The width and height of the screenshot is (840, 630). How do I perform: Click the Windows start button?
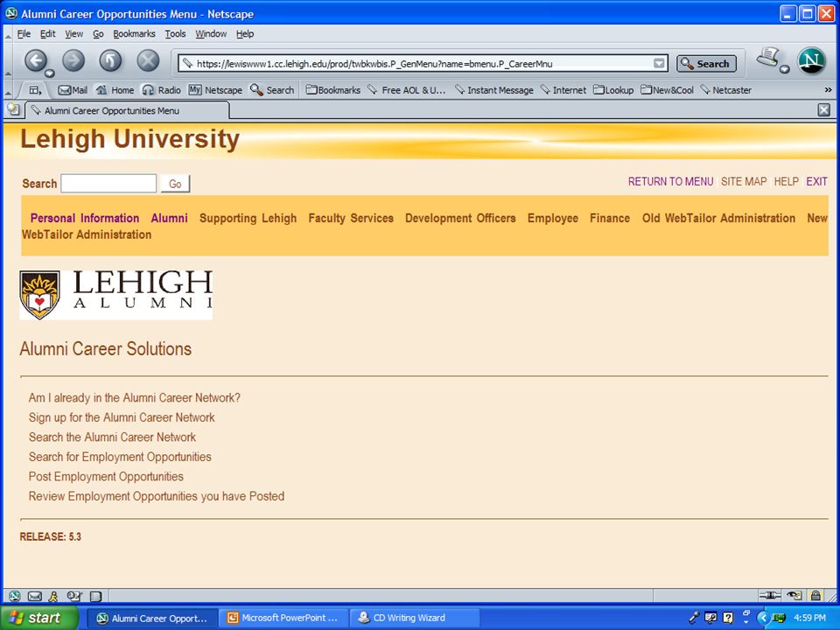coord(38,618)
